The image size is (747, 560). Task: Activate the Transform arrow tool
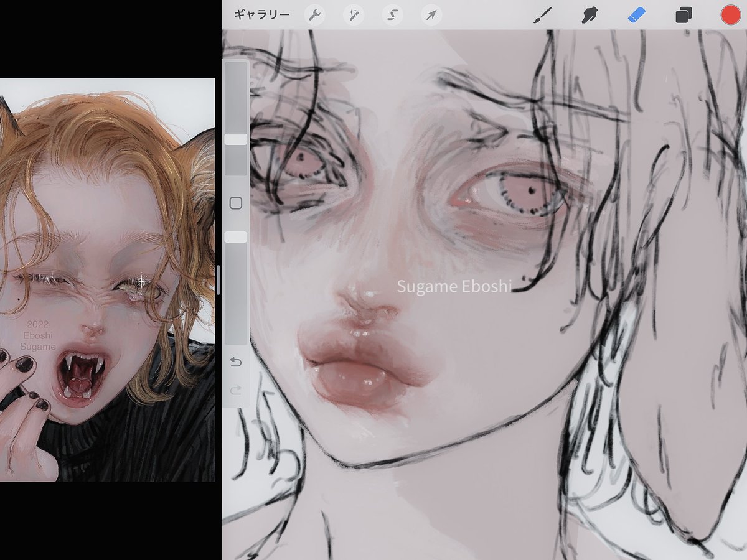click(x=431, y=15)
